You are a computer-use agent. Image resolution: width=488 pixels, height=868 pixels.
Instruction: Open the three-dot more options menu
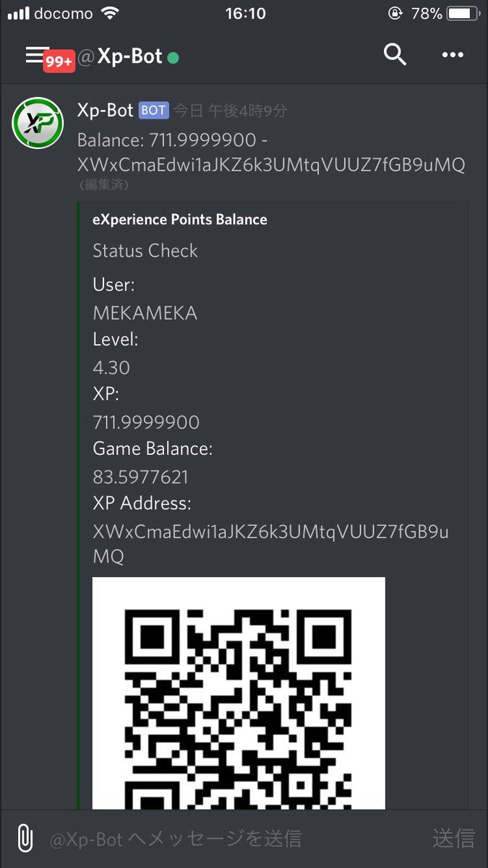(453, 55)
